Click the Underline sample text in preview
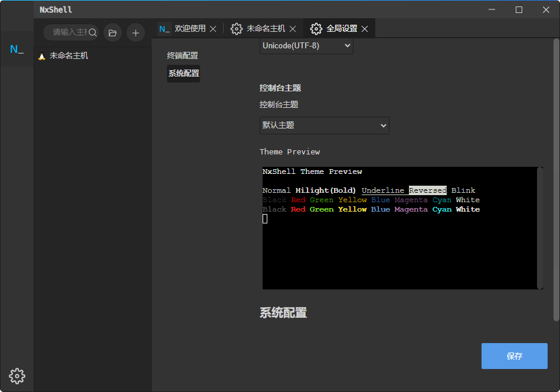 coord(383,190)
